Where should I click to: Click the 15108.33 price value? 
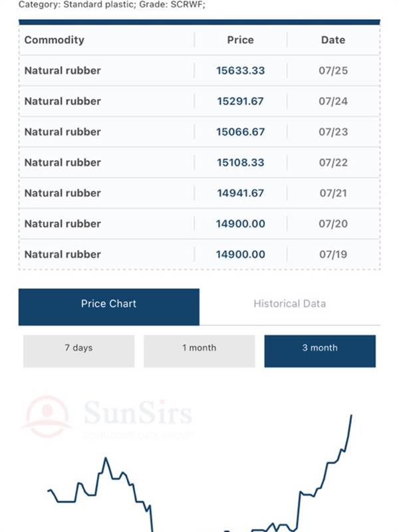[x=241, y=162]
